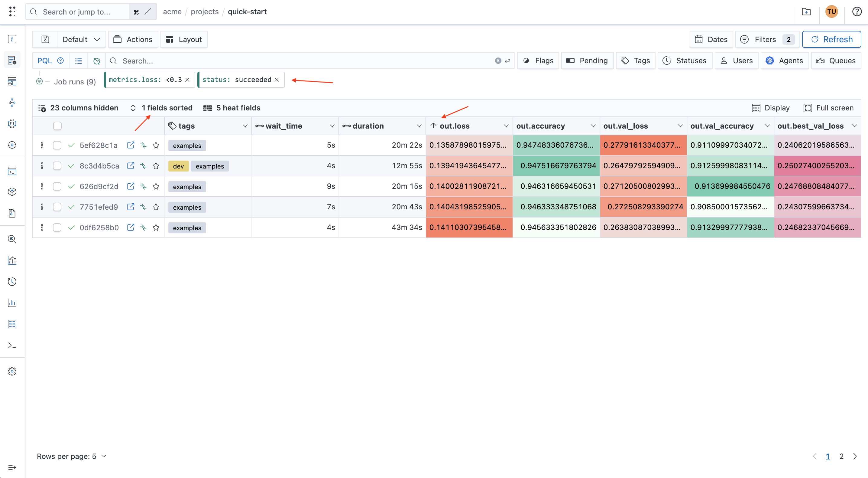This screenshot has height=478, width=868.
Task: Select all rows checkbox in header
Action: [57, 126]
